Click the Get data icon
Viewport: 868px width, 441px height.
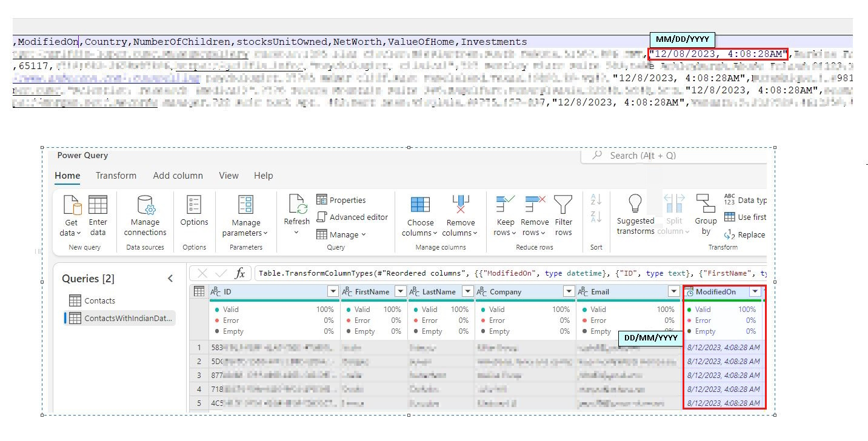point(72,206)
